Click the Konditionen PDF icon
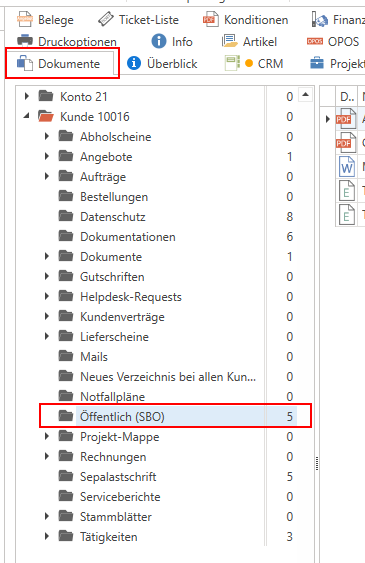Image resolution: width=365 pixels, height=563 pixels. pos(211,19)
